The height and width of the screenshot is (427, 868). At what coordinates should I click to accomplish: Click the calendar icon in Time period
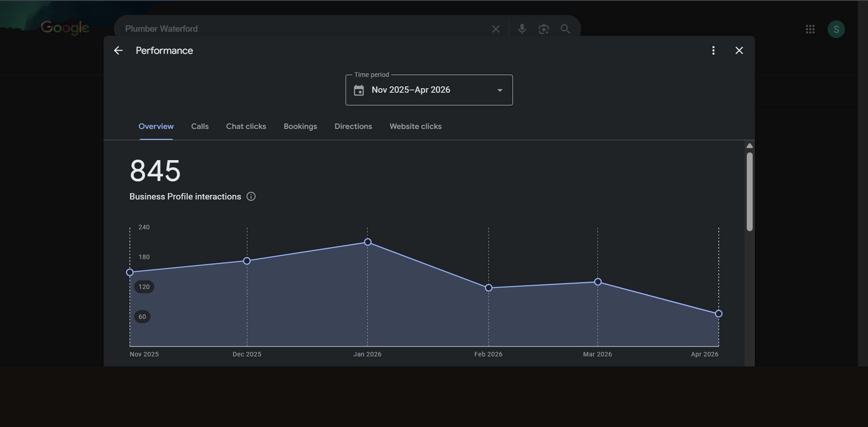coord(358,90)
